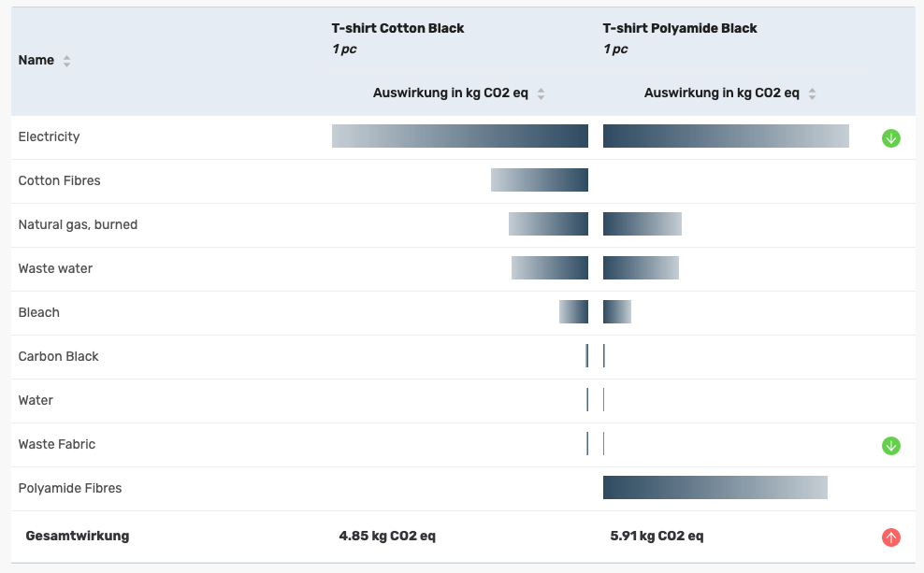
Task: Select the Polyamide Fibres impact bar
Action: point(715,487)
